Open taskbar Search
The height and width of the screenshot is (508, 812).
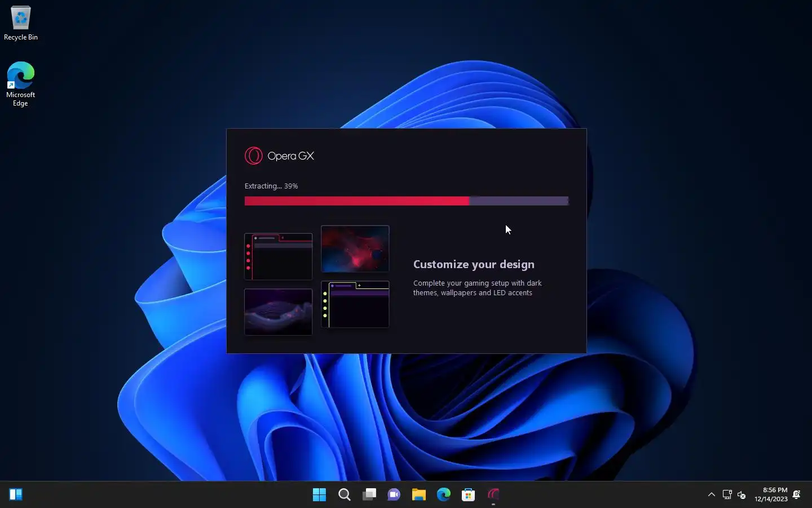click(x=344, y=494)
